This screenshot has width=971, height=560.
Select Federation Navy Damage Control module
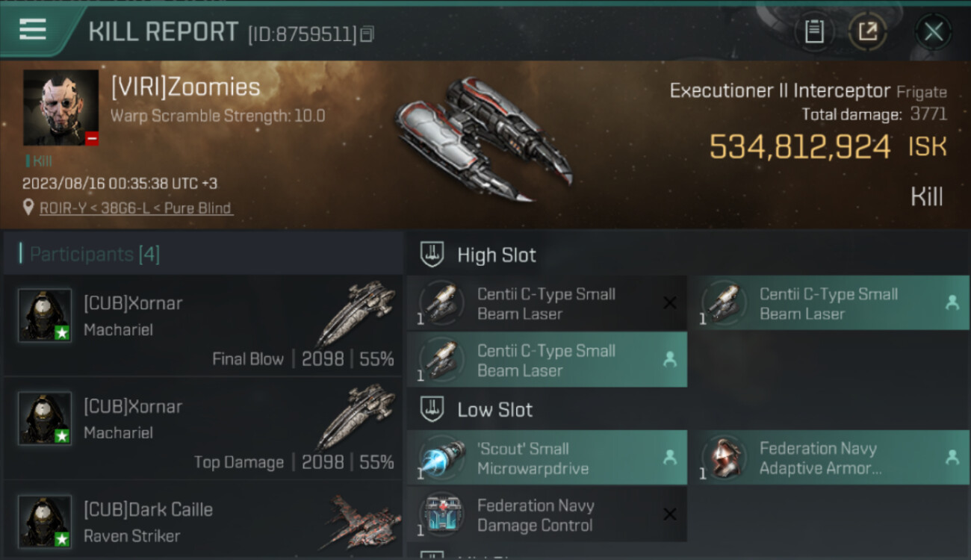(547, 514)
